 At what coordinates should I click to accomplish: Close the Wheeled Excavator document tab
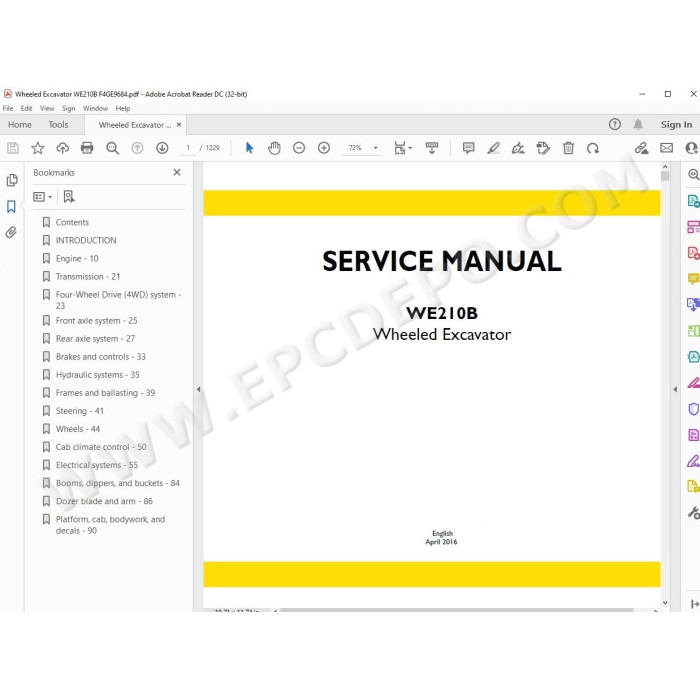coord(179,125)
